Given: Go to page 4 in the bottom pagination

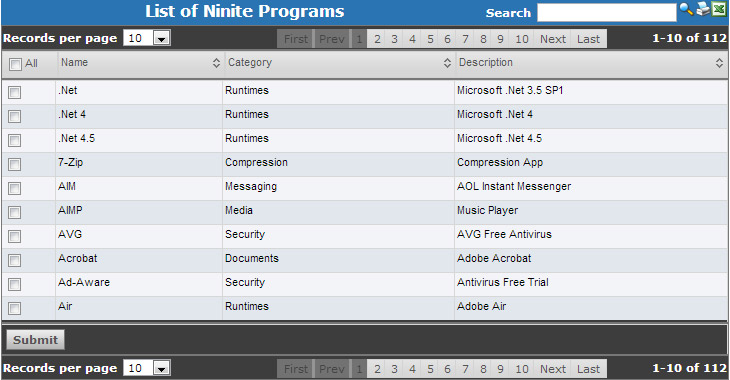Looking at the screenshot, I should coord(412,369).
